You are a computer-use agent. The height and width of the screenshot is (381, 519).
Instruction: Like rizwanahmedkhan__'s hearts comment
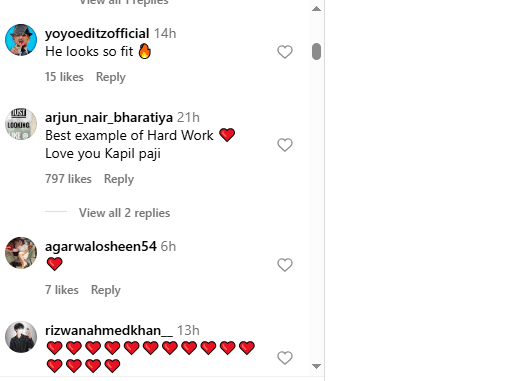coord(285,358)
